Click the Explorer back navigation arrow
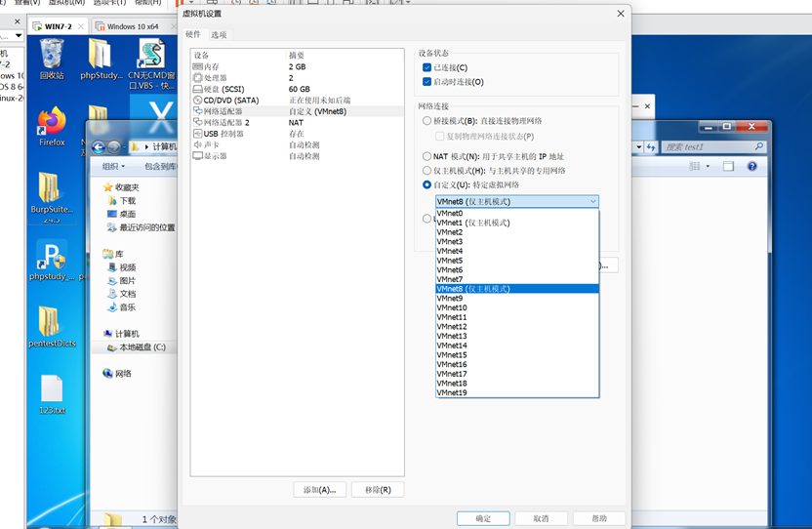The width and height of the screenshot is (812, 529). click(x=99, y=147)
